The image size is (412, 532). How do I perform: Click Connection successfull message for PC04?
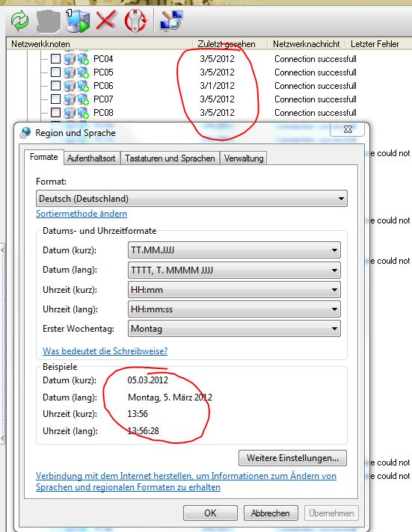pyautogui.click(x=316, y=59)
